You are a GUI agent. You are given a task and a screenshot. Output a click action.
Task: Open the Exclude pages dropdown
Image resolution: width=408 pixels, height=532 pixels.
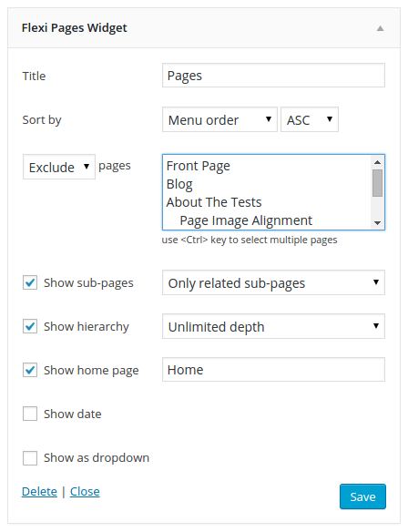(59, 167)
